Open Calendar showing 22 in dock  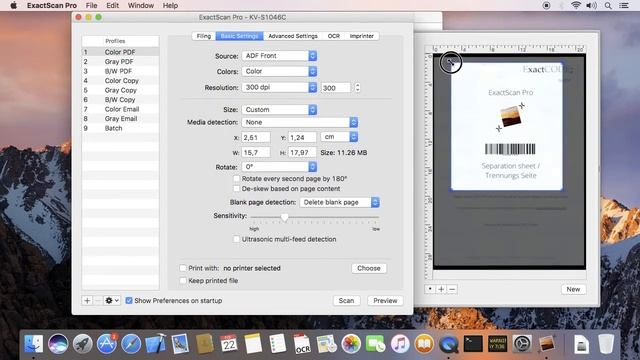click(229, 344)
